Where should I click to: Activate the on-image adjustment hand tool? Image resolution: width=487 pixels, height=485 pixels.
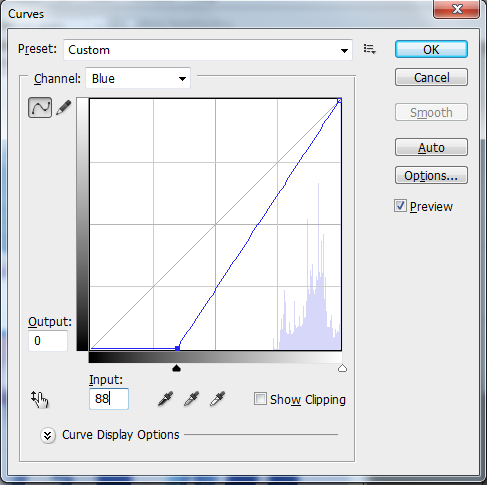coord(40,399)
